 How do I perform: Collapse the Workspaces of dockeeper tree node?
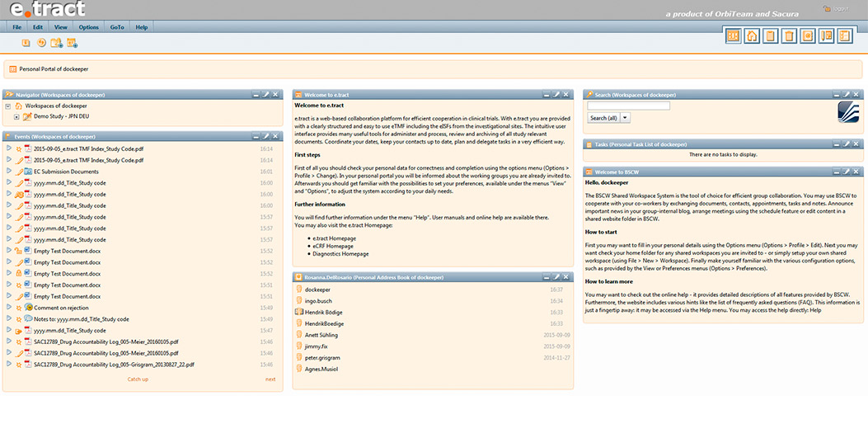click(7, 106)
